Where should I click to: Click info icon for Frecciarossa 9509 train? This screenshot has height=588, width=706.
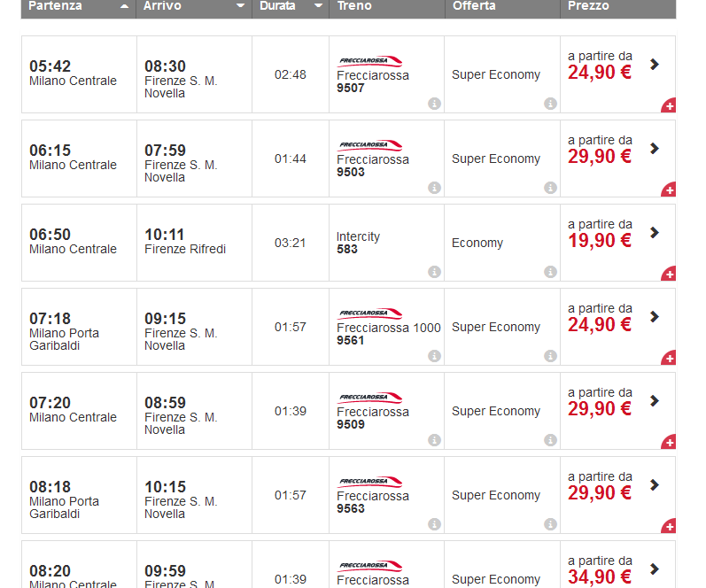(x=434, y=440)
